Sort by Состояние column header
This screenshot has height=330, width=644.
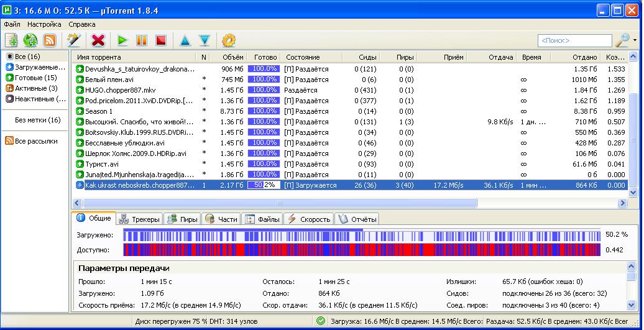point(312,57)
